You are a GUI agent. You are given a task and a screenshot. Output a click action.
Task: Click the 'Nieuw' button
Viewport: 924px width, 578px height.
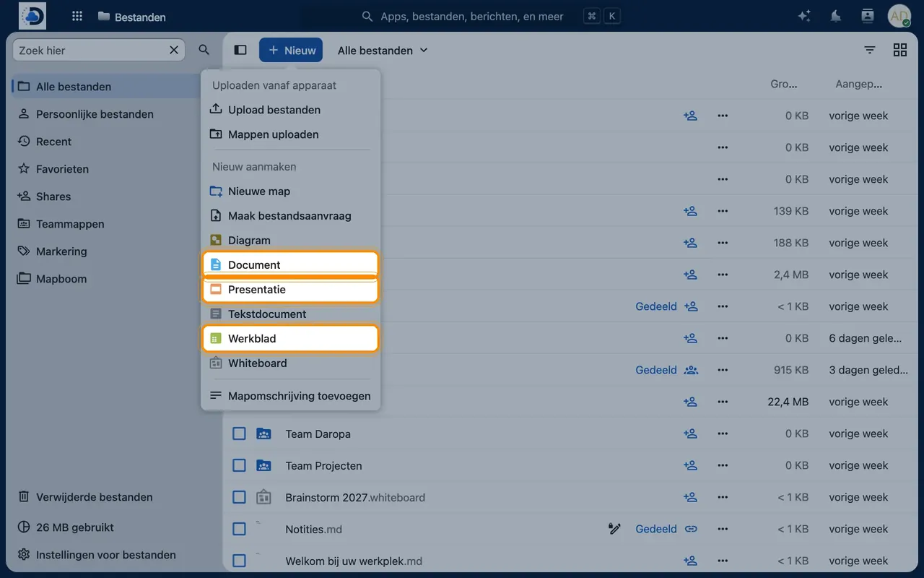(x=291, y=50)
